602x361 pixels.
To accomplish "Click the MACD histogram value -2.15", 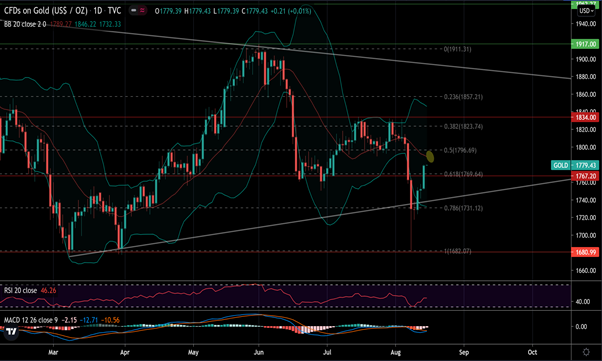I will click(69, 320).
